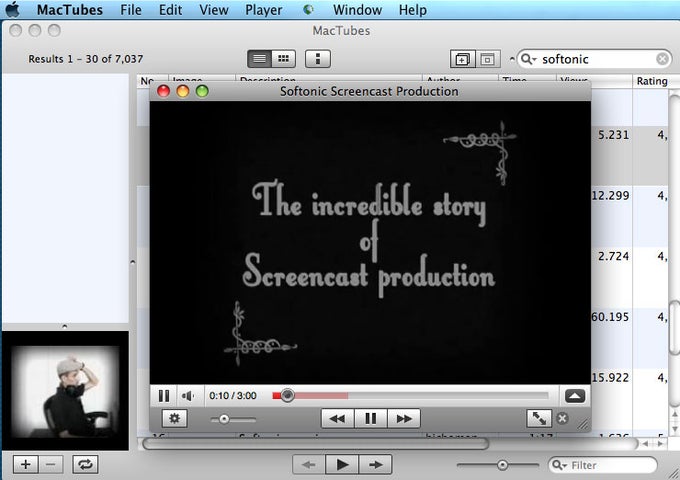Click the 2.724 views cell

click(x=613, y=256)
